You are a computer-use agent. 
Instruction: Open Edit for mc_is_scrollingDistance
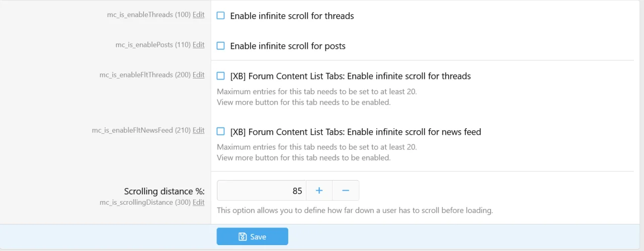[198, 202]
